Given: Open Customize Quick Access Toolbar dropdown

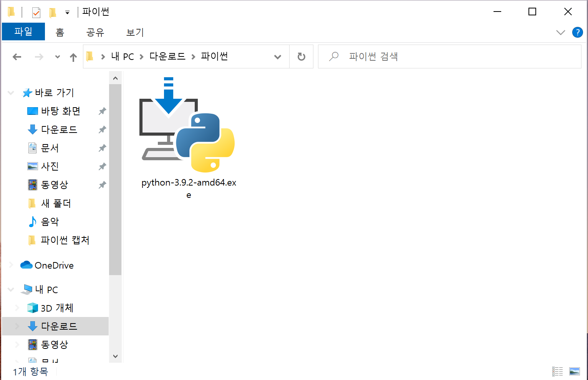Looking at the screenshot, I should tap(67, 13).
